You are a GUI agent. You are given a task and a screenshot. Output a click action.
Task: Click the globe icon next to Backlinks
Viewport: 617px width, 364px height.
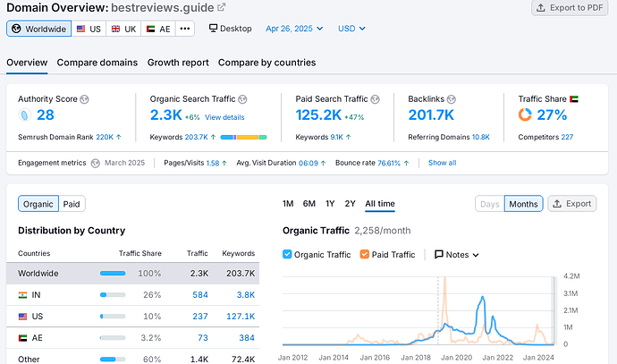click(452, 99)
